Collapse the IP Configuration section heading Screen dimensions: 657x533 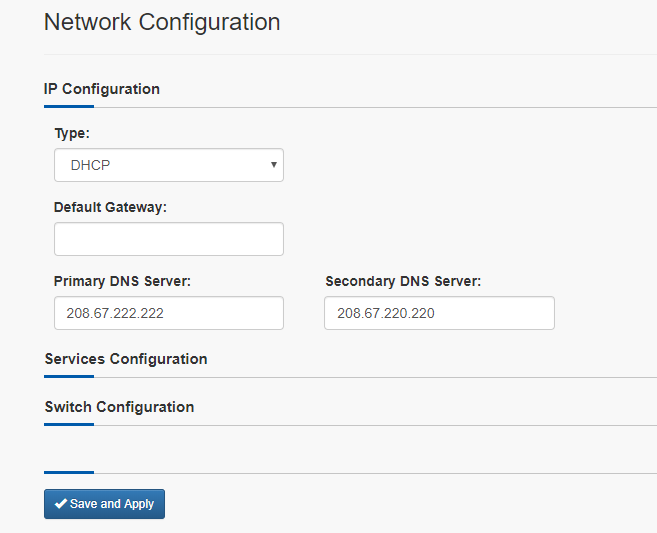(102, 89)
